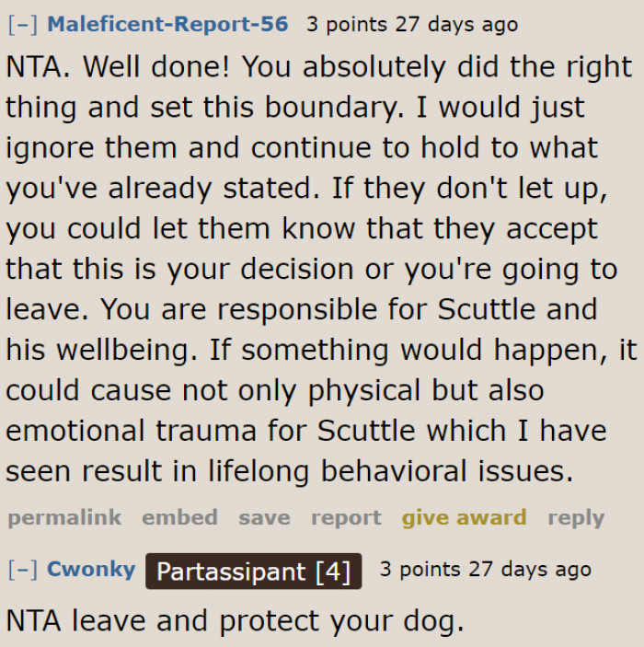
Task: Collapse the Maleficent-Report-56 comment
Action: tap(20, 24)
